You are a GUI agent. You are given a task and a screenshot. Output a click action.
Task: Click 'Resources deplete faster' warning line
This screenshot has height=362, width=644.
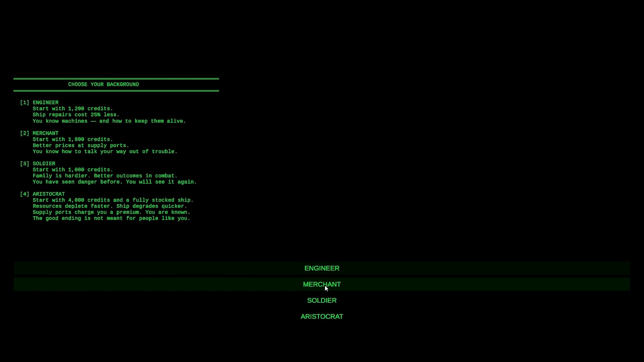point(110,206)
